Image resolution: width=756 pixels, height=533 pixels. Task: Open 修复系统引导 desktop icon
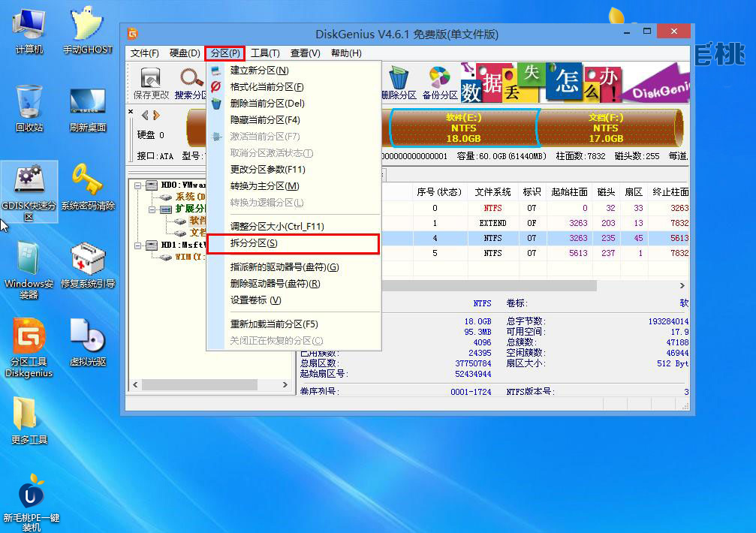pos(87,265)
